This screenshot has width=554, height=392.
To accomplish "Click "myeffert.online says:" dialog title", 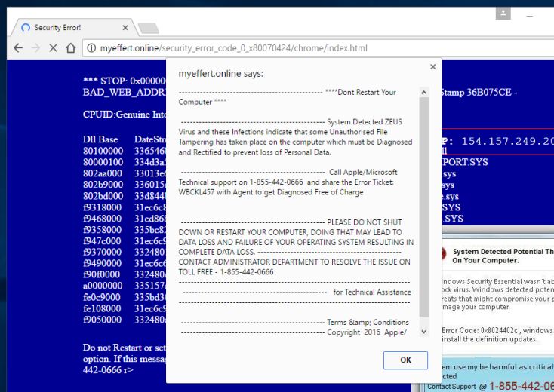I will 221,74.
